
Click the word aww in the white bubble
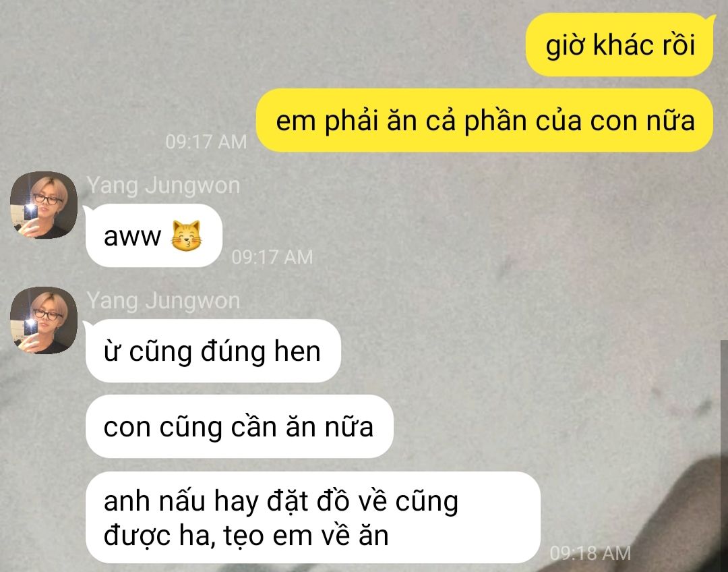pyautogui.click(x=132, y=237)
